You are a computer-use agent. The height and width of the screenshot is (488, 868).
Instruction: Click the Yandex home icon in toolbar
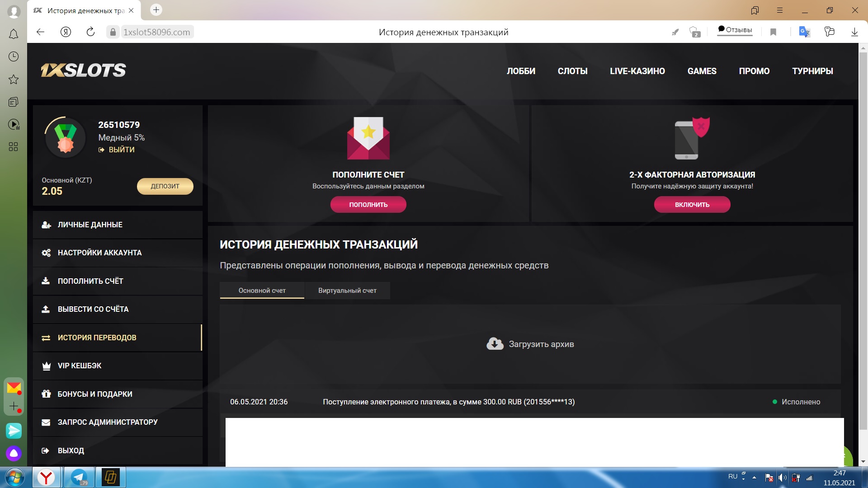click(66, 32)
